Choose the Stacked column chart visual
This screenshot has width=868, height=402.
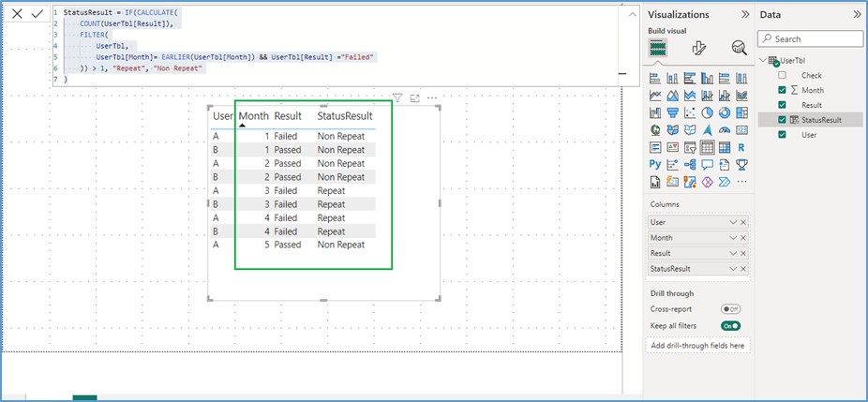pos(673,78)
